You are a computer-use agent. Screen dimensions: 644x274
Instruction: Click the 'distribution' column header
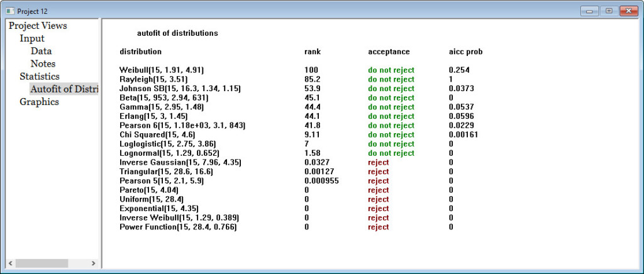point(140,52)
